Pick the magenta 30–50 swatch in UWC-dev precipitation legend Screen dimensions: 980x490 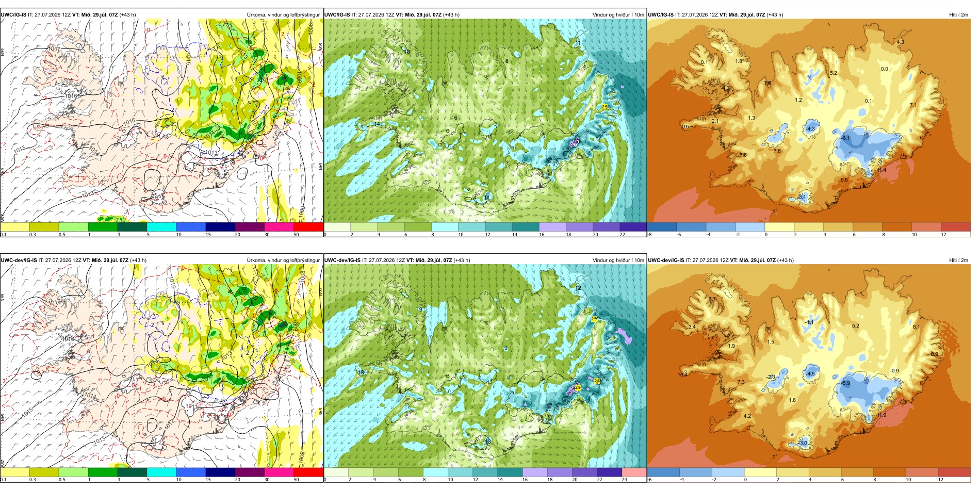coord(279,472)
